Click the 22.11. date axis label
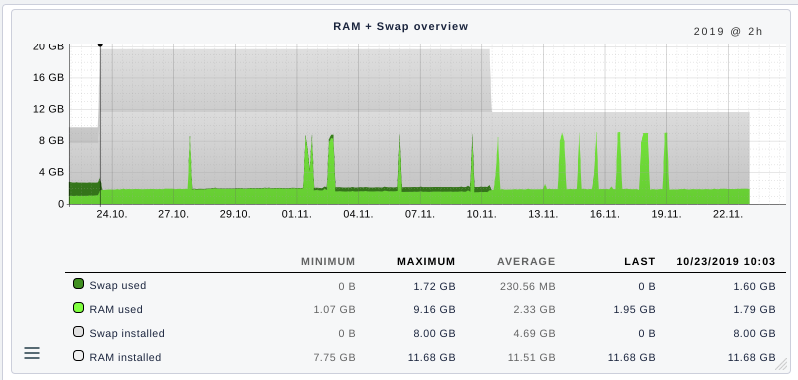 click(x=728, y=214)
